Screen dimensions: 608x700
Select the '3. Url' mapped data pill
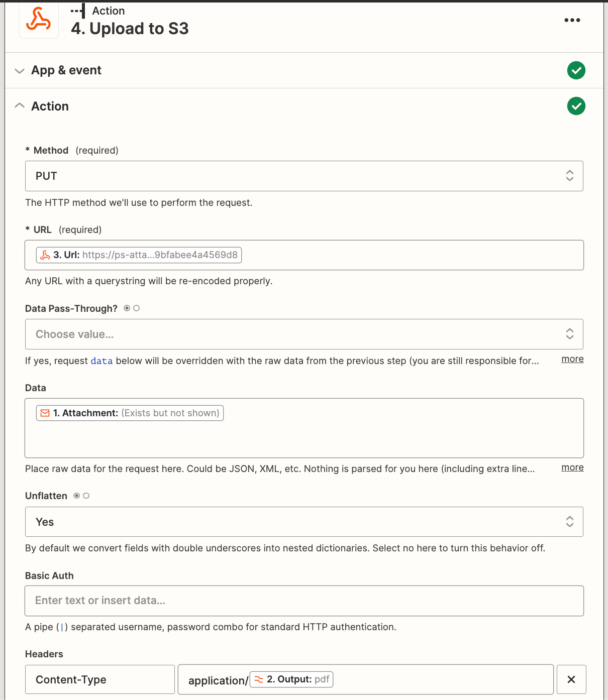coord(139,255)
